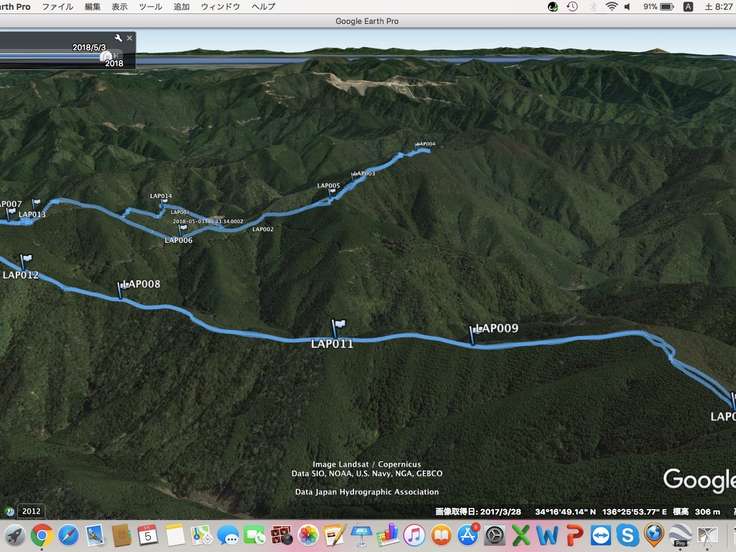This screenshot has width=736, height=552.
Task: Open the input source A menu
Action: 688,7
